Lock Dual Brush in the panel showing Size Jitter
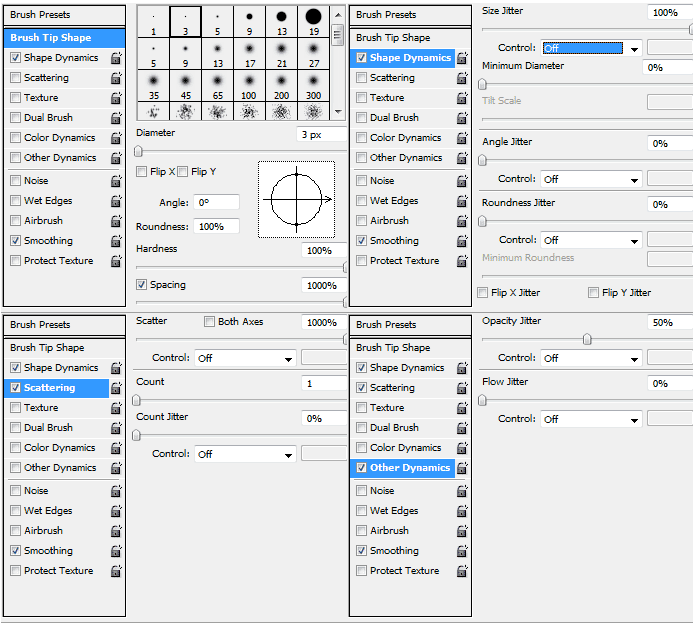Viewport: 699px width, 630px height. point(462,118)
